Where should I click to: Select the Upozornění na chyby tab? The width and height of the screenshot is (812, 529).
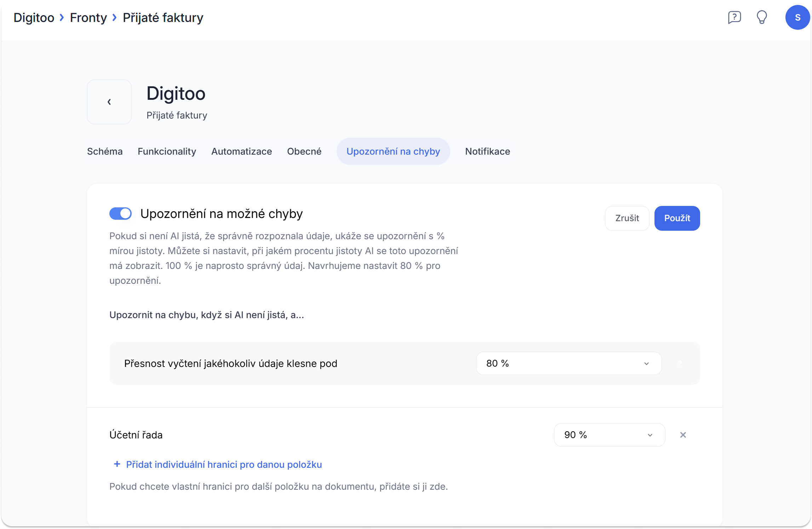tap(393, 151)
